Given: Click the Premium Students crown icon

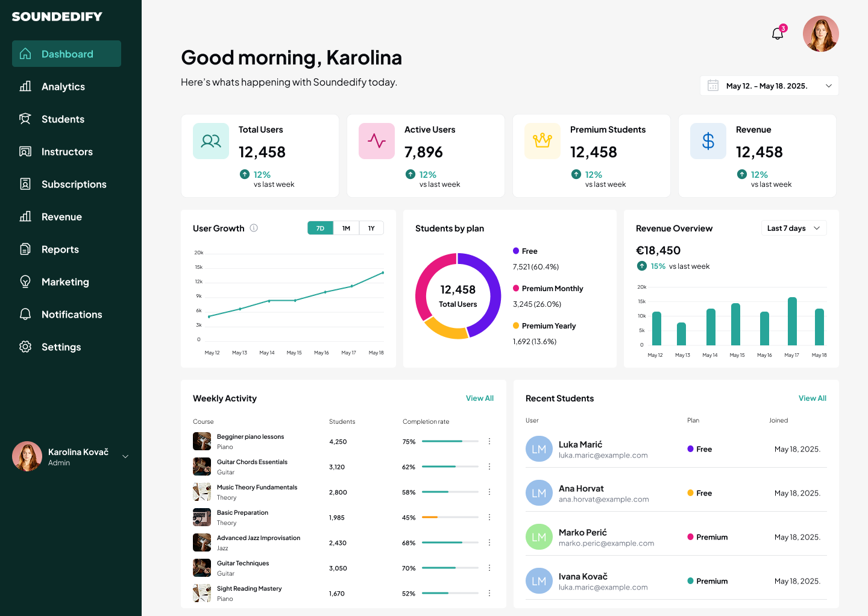Looking at the screenshot, I should [x=542, y=141].
